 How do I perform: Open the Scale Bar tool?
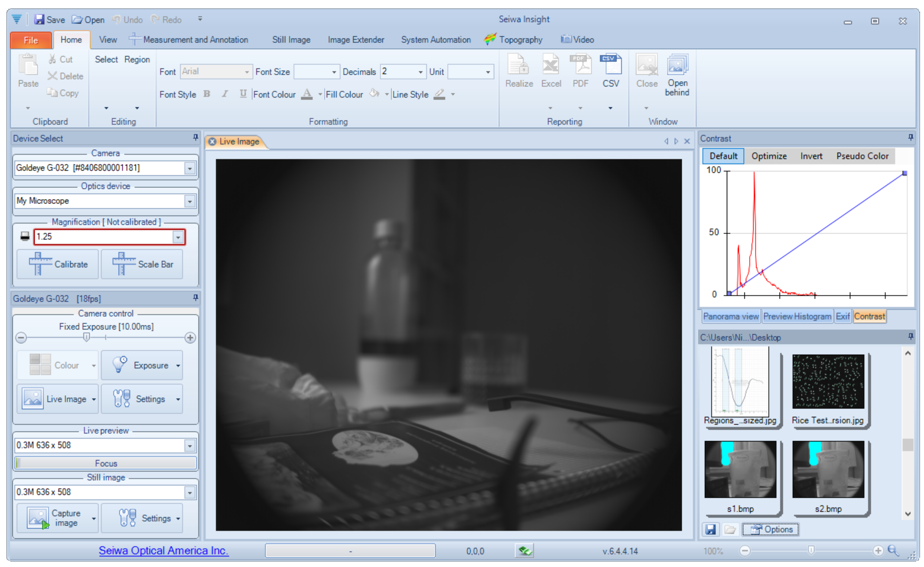(x=142, y=264)
